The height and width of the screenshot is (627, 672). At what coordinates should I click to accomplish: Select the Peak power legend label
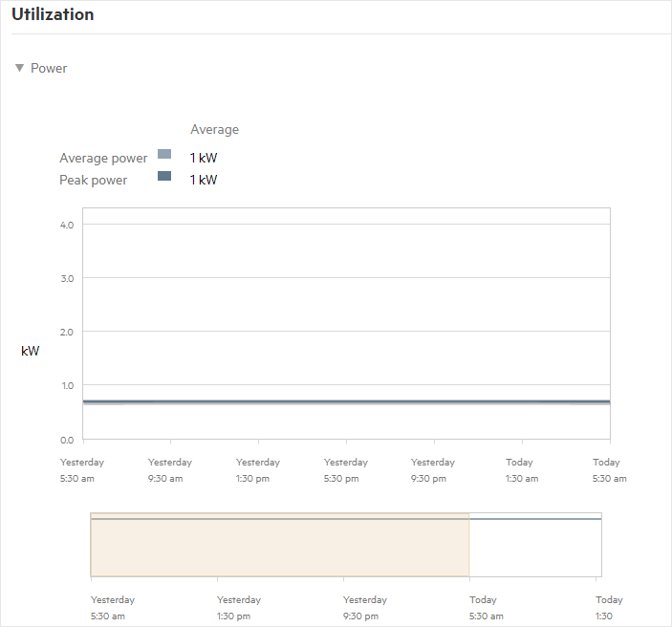(93, 180)
